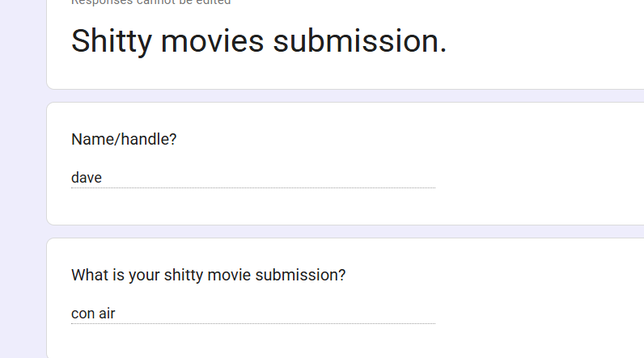
Task: Select the "Name/handle?" question label
Action: (x=124, y=140)
